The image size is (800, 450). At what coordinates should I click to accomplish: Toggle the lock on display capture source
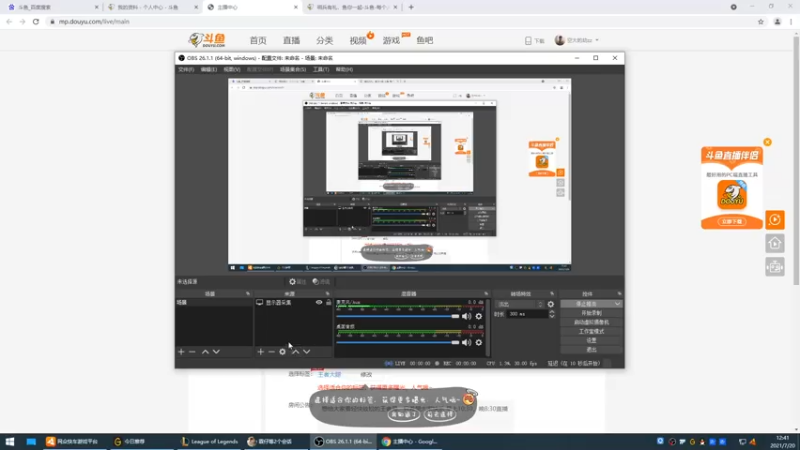point(329,303)
